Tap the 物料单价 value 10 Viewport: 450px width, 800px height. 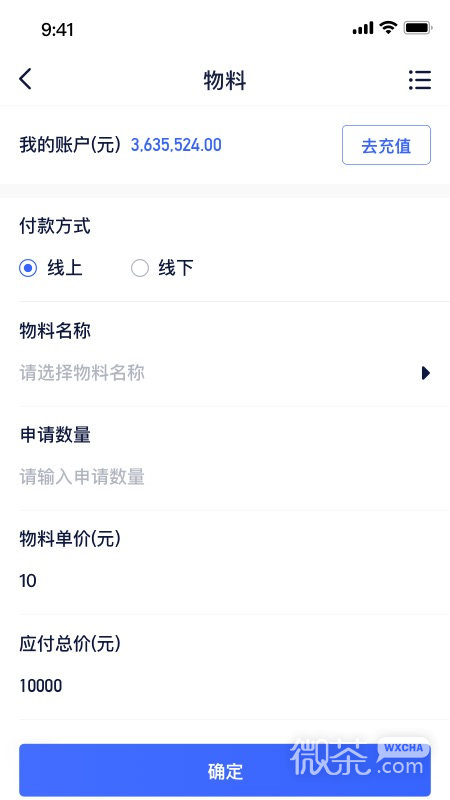tap(28, 581)
